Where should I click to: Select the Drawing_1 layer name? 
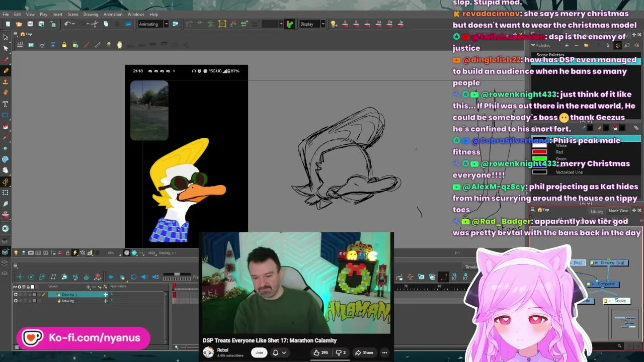tap(69, 295)
